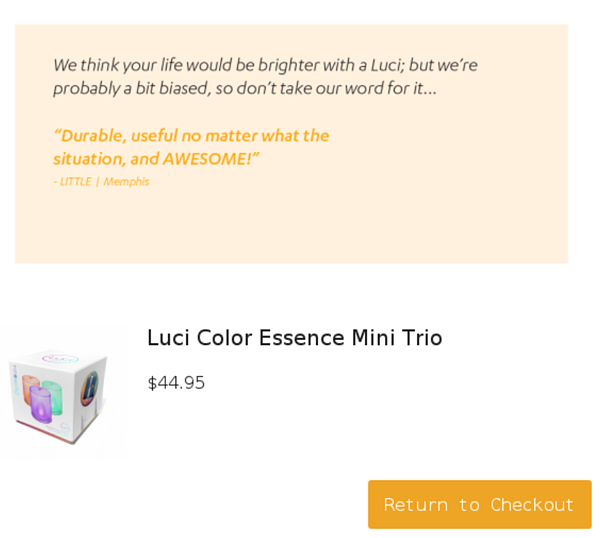Click the $44.95 price

(176, 383)
